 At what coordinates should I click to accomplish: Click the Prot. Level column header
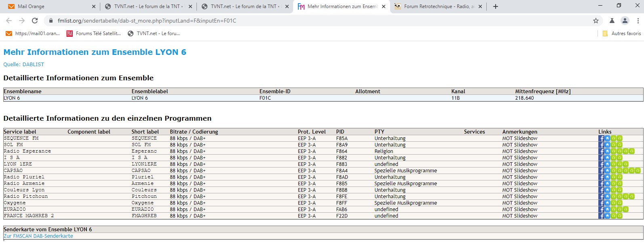coord(312,132)
